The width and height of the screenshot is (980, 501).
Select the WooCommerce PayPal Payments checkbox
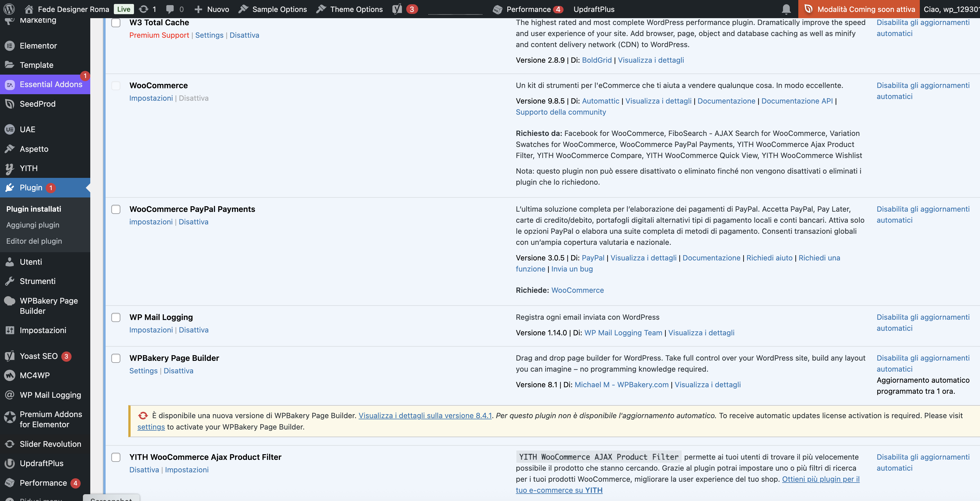[116, 209]
